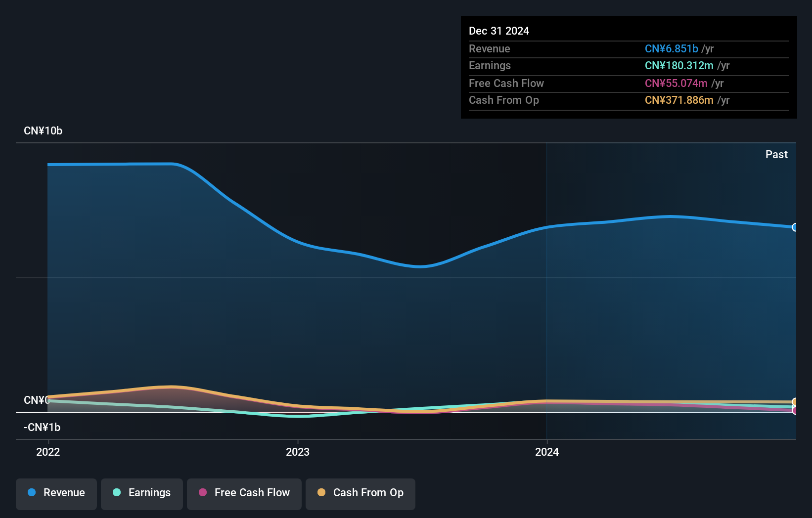Click the Free Cash Flow label in tooltip
Screen dimensions: 812x518
[506, 83]
